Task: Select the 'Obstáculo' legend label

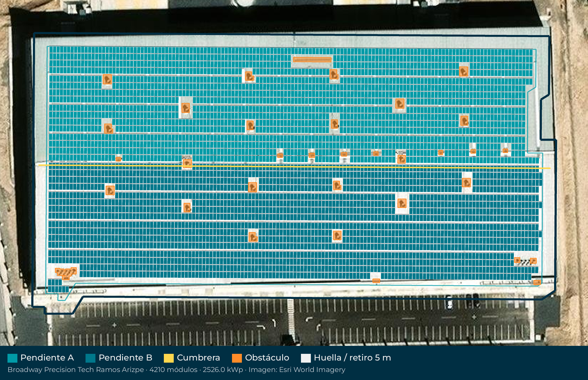Action: click(267, 358)
